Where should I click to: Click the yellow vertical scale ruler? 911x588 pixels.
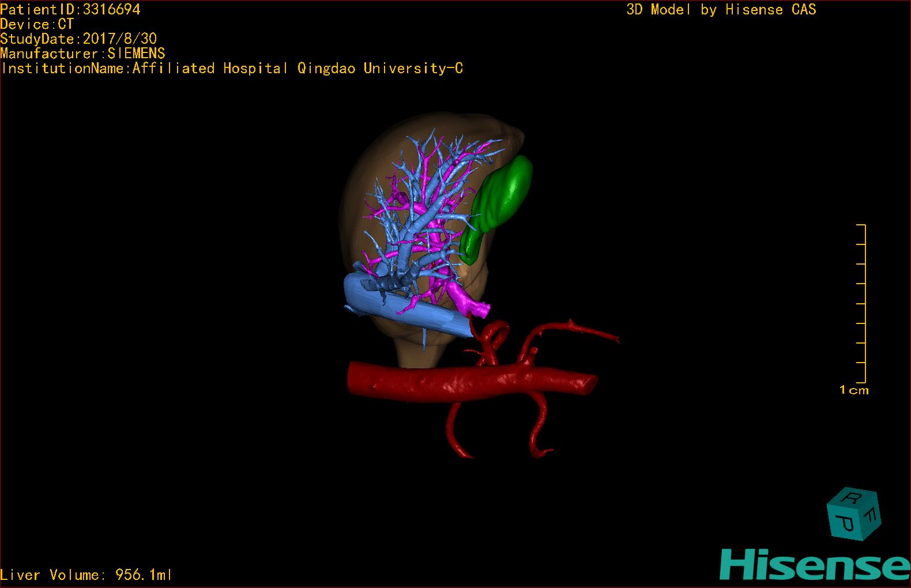pos(863,303)
